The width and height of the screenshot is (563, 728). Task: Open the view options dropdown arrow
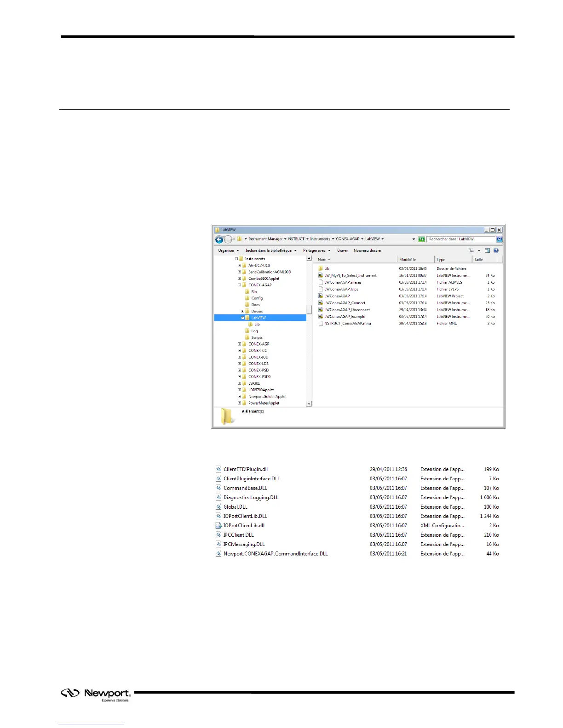(479, 250)
